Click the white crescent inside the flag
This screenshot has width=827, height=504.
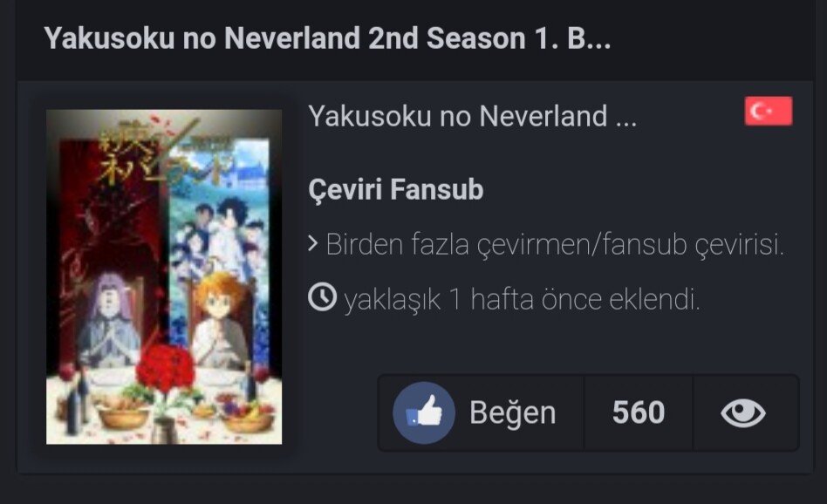tap(758, 112)
